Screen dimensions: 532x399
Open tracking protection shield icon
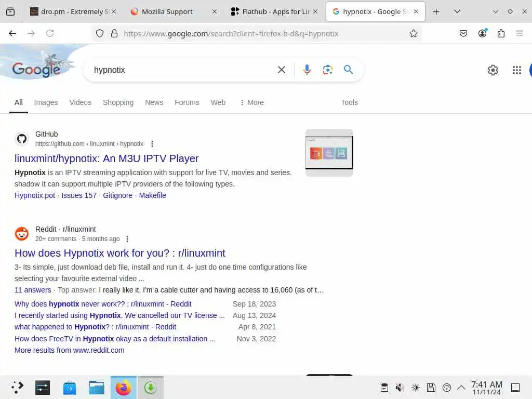(100, 33)
